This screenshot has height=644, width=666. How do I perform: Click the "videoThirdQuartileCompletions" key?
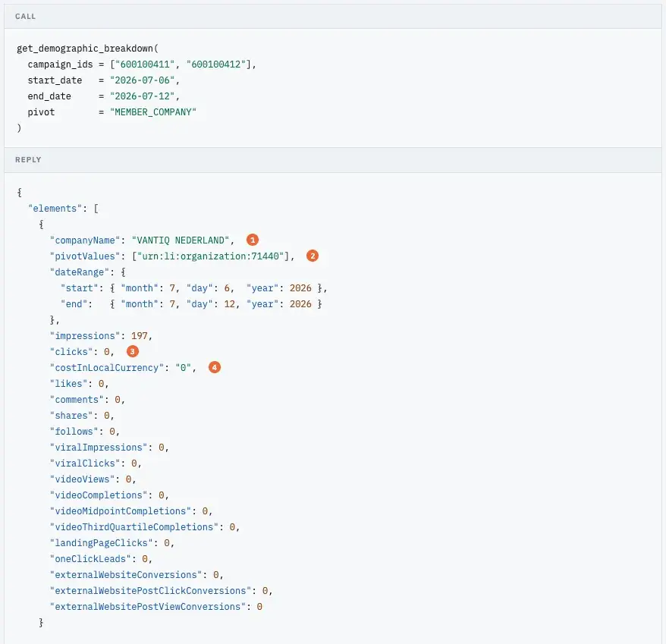point(134,527)
